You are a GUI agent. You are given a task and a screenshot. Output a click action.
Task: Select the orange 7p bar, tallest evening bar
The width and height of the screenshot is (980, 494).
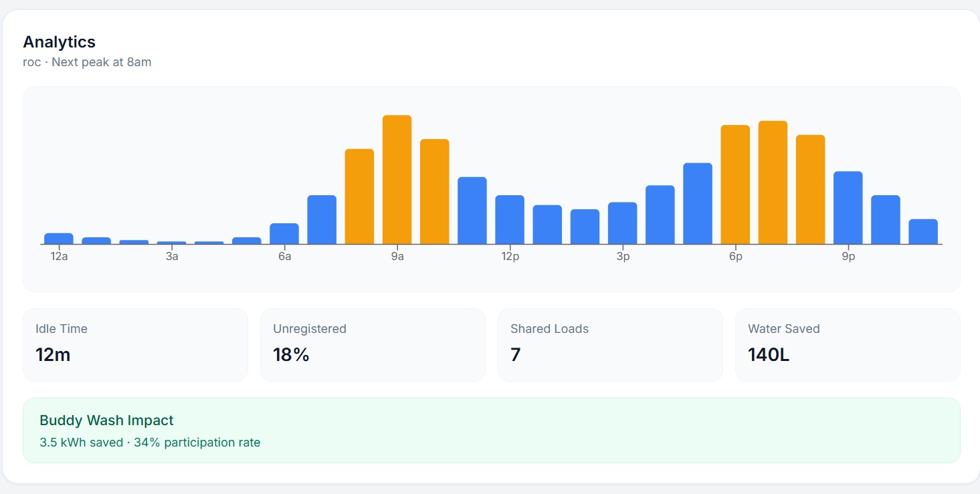773,182
